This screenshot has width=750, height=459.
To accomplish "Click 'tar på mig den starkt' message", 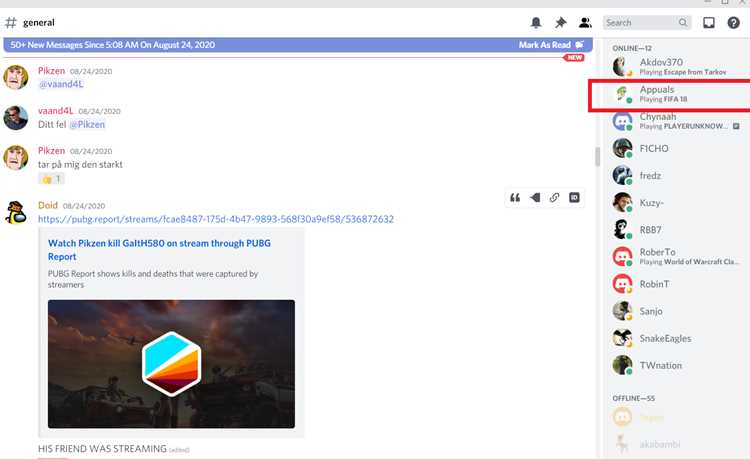I will (80, 164).
